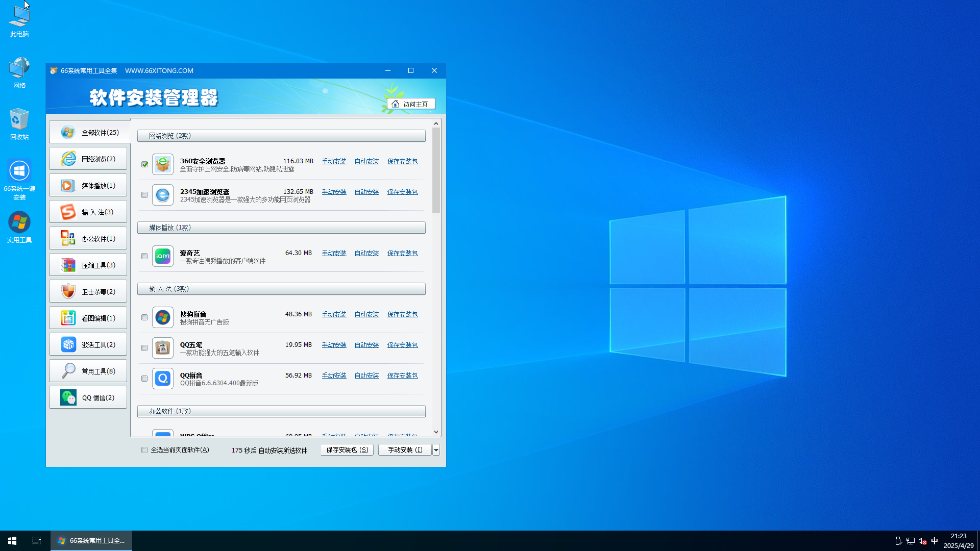Check the 爱奇艺 checkbox
980x551 pixels.
[x=144, y=256]
